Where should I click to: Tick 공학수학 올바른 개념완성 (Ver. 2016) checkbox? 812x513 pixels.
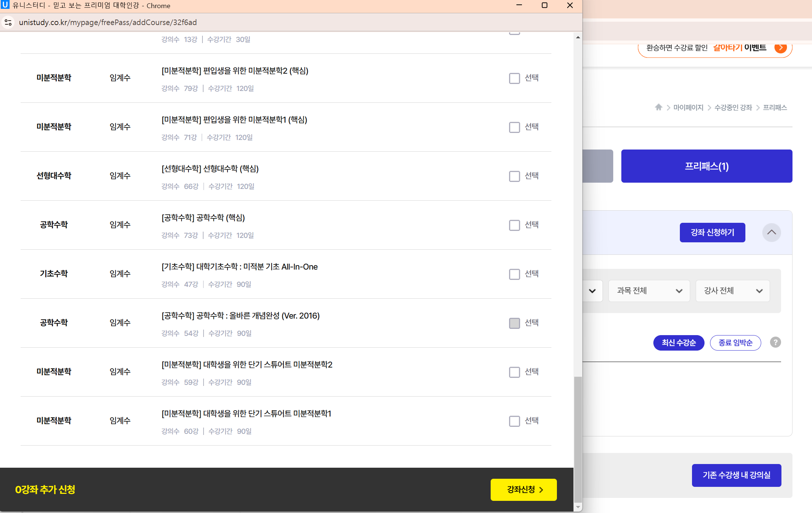pos(514,323)
